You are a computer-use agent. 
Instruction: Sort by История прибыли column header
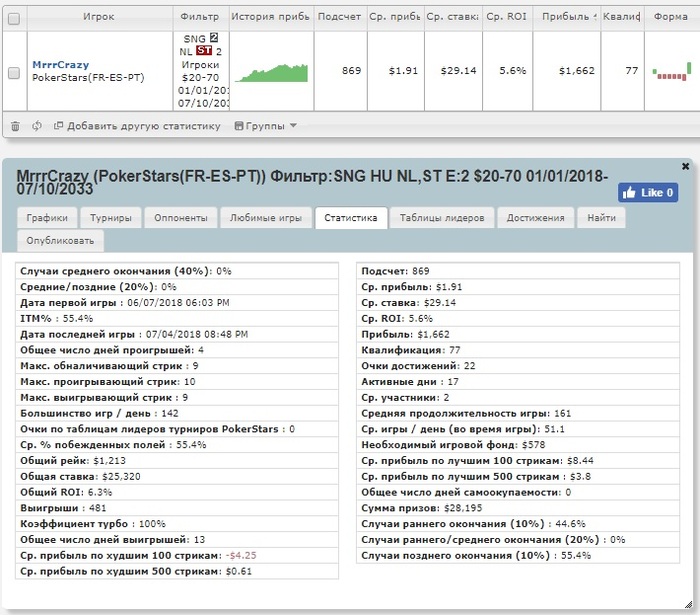pyautogui.click(x=271, y=17)
